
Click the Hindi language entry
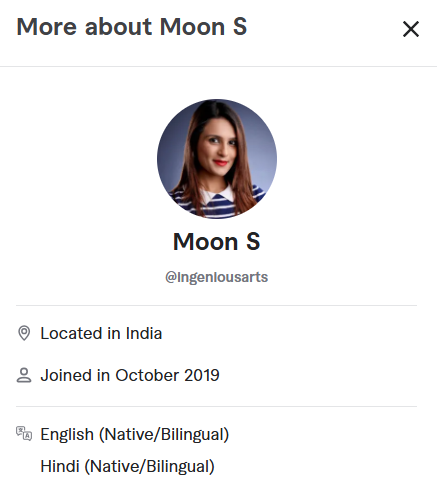(127, 466)
